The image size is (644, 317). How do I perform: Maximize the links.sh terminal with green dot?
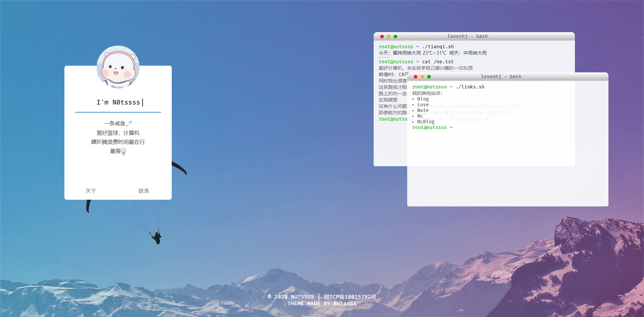pyautogui.click(x=429, y=77)
